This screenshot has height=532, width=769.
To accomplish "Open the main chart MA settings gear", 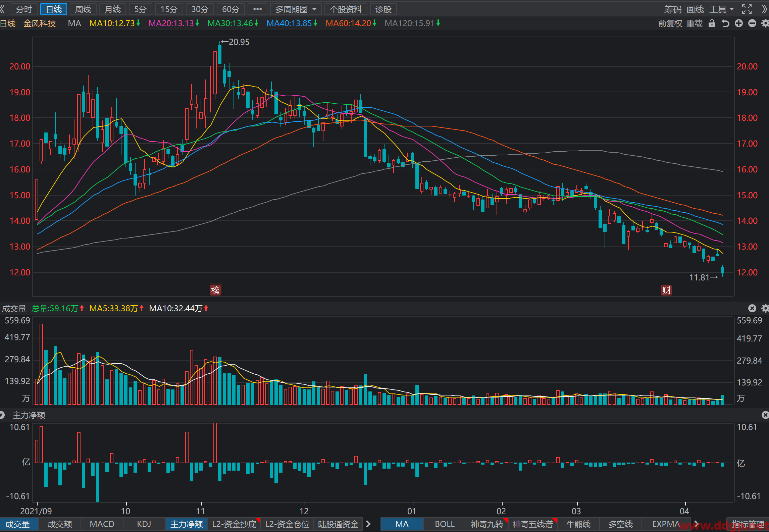I will (765, 23).
